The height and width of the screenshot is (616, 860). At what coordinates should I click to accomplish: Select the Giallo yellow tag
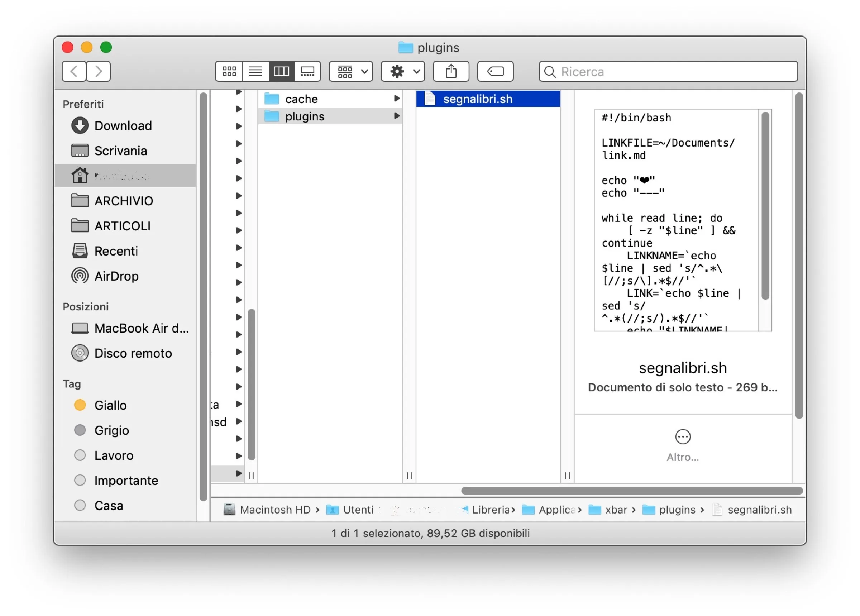[x=110, y=405]
